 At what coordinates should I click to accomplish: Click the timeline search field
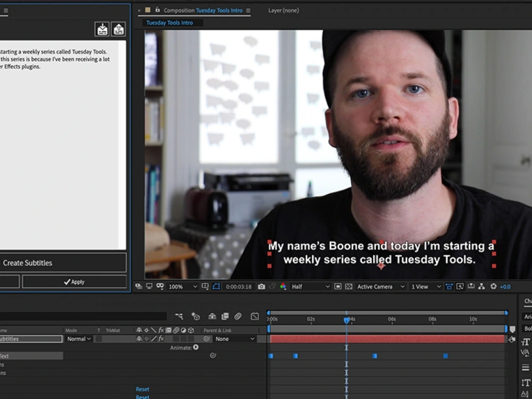pos(83,316)
